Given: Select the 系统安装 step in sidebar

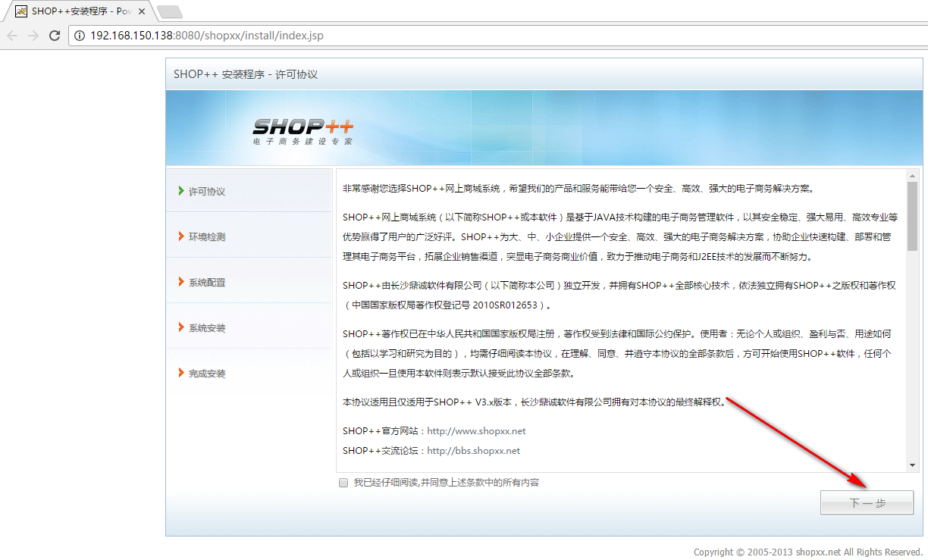Looking at the screenshot, I should 249,327.
